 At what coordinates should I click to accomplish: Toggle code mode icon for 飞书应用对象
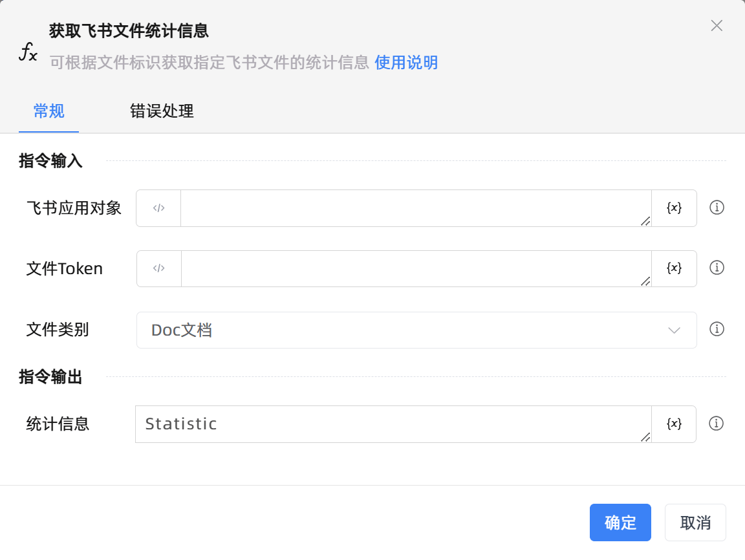pos(158,208)
